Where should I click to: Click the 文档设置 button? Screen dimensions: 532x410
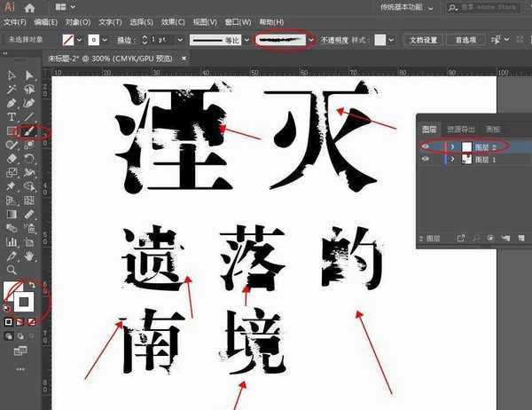click(423, 40)
